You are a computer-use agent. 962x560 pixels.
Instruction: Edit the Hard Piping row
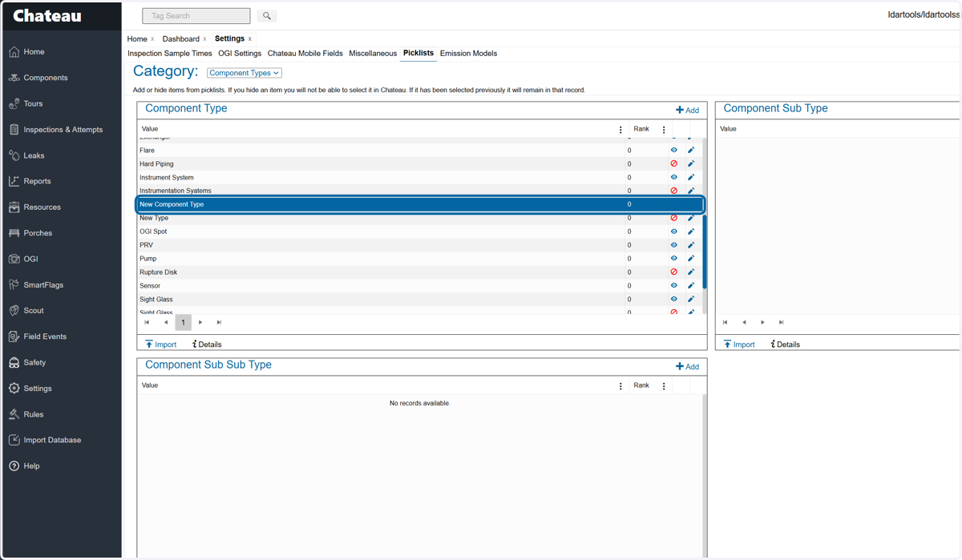click(x=691, y=163)
